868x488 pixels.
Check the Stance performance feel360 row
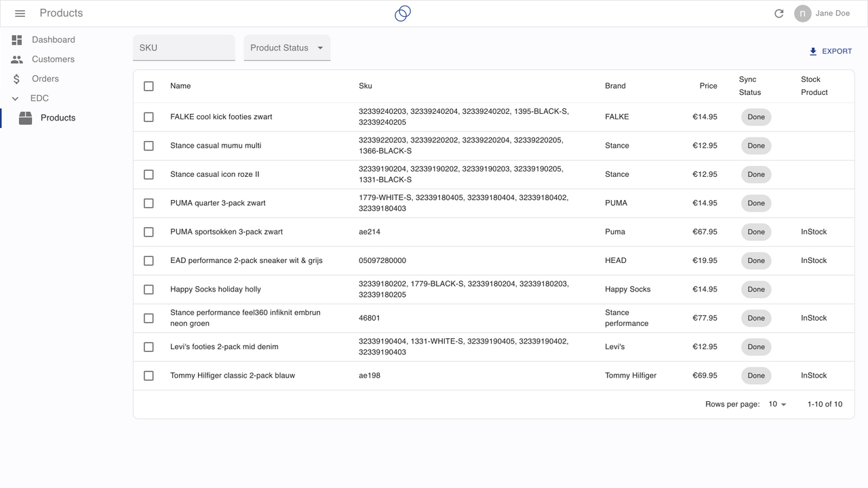149,318
